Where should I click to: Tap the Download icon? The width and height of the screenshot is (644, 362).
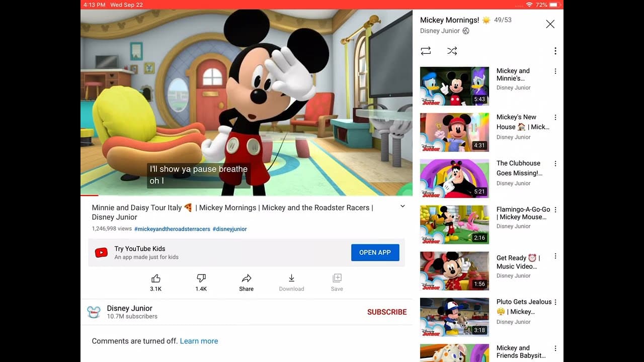[291, 279]
